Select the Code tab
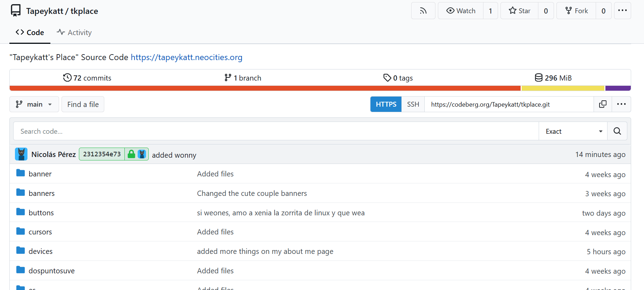The width and height of the screenshot is (644, 290). (30, 33)
